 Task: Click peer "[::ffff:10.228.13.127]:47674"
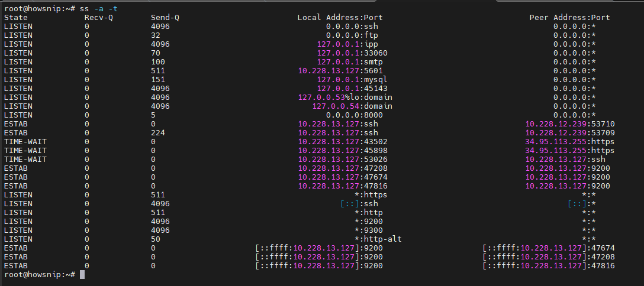click(x=549, y=248)
